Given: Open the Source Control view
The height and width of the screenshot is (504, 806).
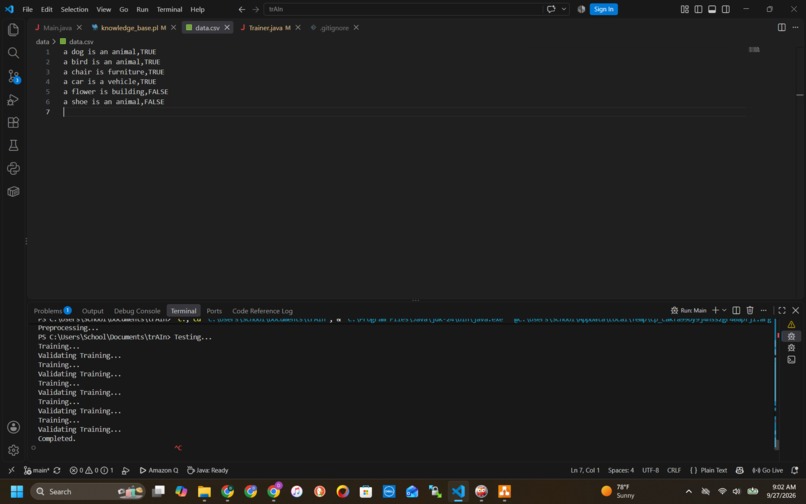Looking at the screenshot, I should click(x=13, y=77).
